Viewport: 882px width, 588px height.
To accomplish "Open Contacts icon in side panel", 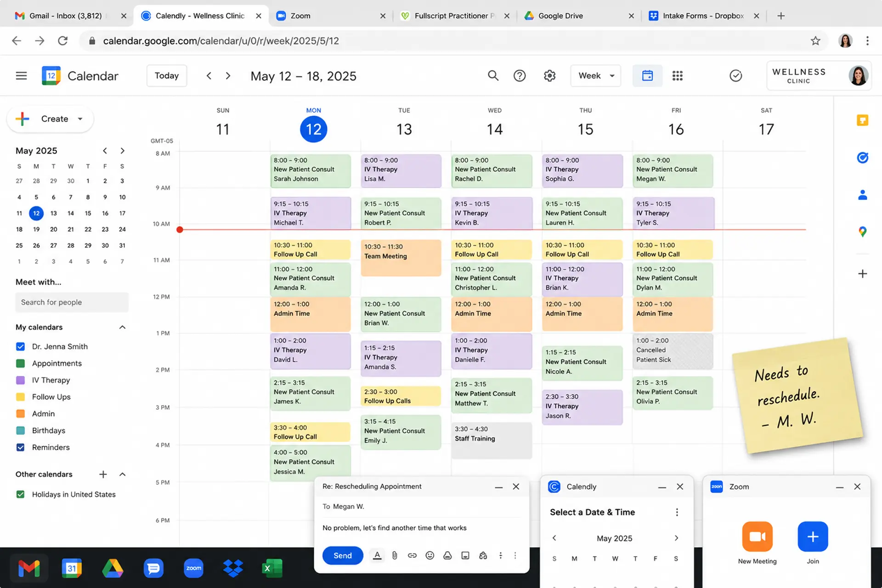I will [863, 195].
